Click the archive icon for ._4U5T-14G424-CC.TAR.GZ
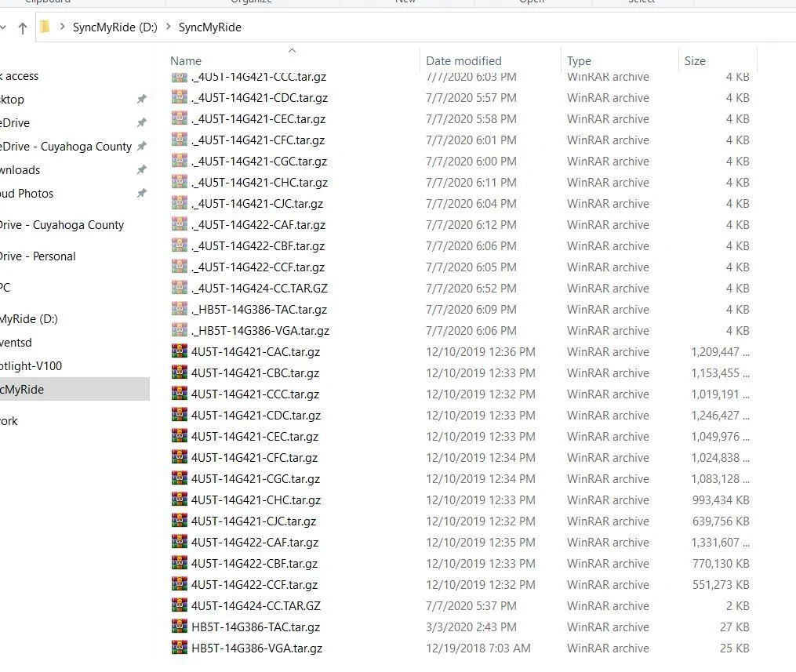The image size is (796, 672). pos(180,288)
